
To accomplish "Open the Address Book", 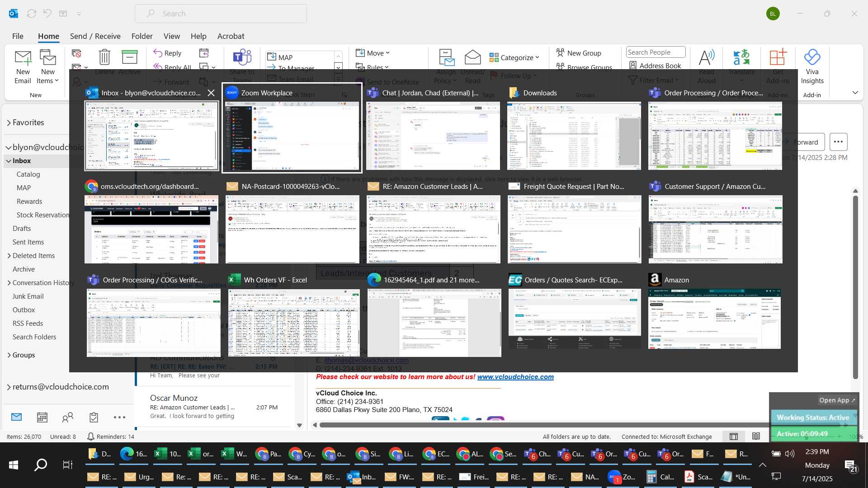I will coord(655,66).
